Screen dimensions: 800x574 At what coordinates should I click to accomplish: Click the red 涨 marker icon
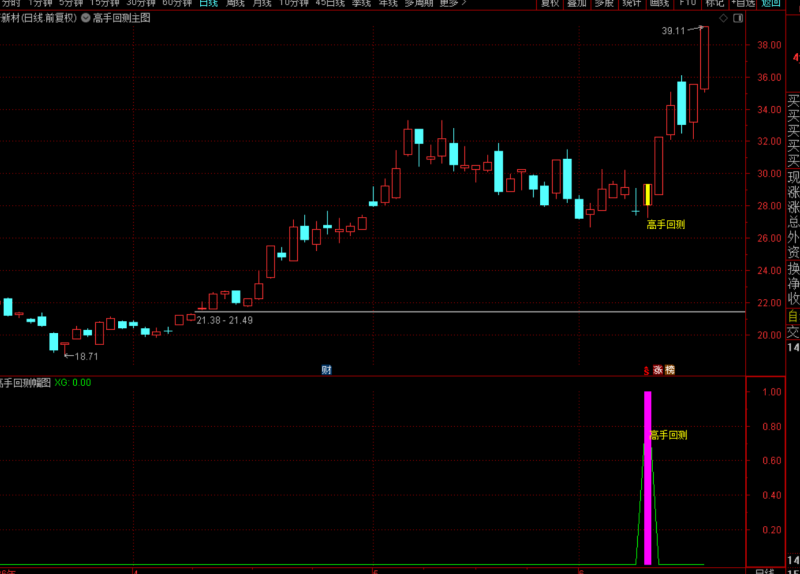(658, 370)
